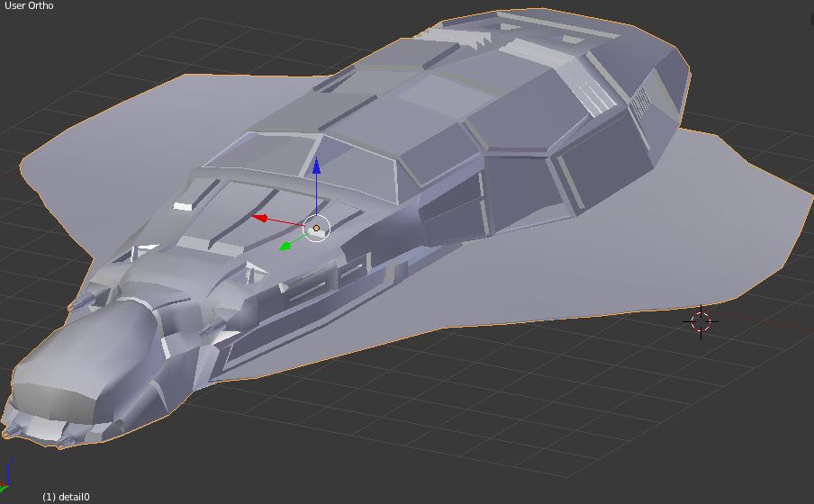Click the blue Z-axis manipulator arrow
Viewport: 814px width, 504px height.
click(x=316, y=166)
